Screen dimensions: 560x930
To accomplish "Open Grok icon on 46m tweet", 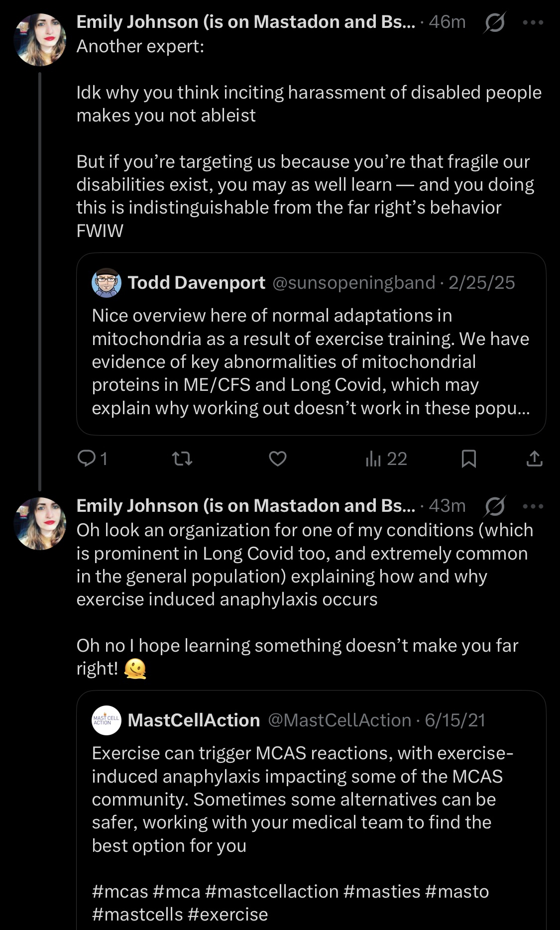I will [x=494, y=23].
